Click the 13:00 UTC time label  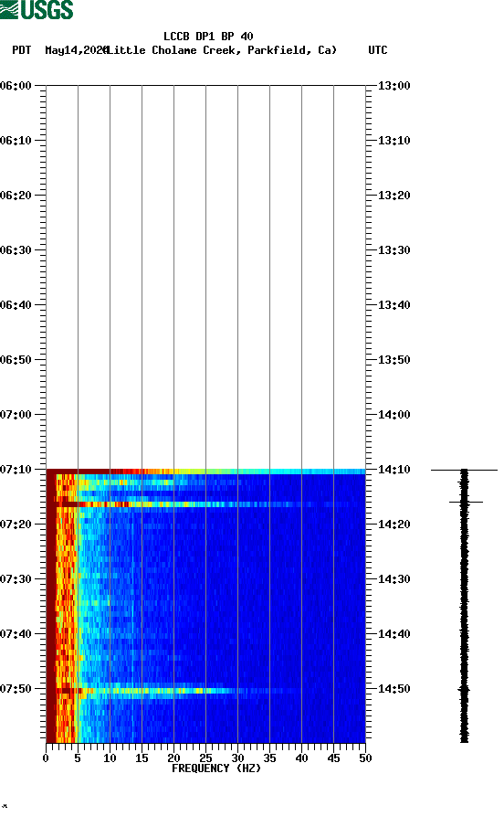click(x=394, y=85)
